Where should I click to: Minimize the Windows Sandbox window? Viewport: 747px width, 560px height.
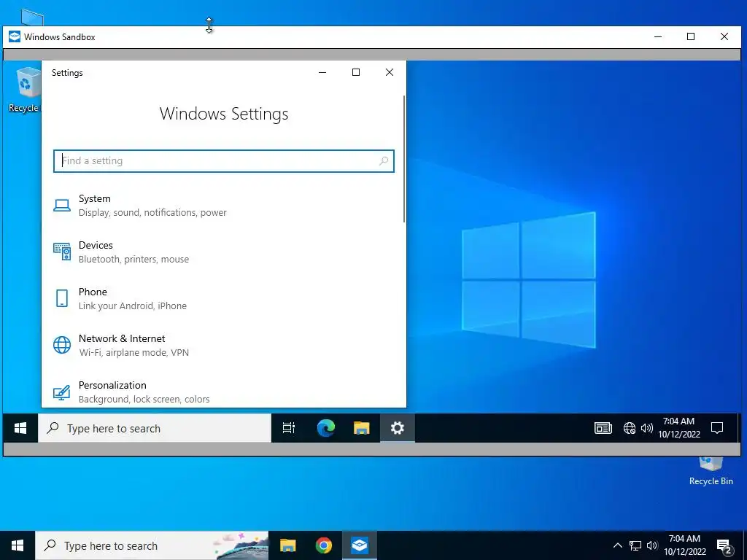click(658, 36)
